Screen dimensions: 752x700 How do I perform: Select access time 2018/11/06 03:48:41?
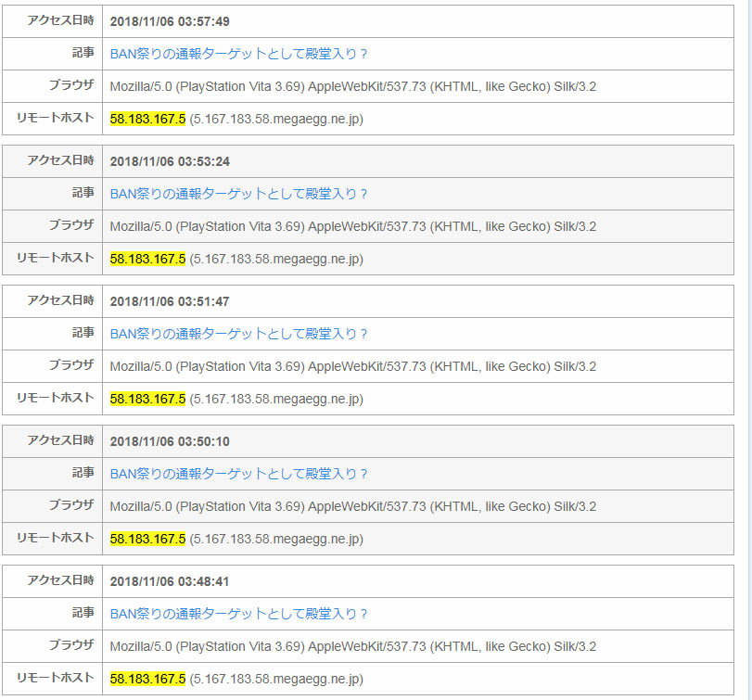[170, 581]
